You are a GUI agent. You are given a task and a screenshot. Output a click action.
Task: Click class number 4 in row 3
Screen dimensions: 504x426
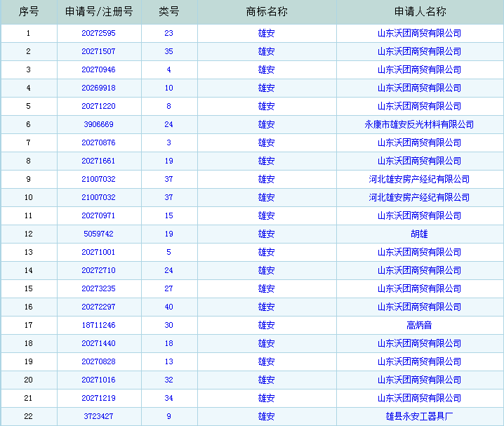[168, 69]
